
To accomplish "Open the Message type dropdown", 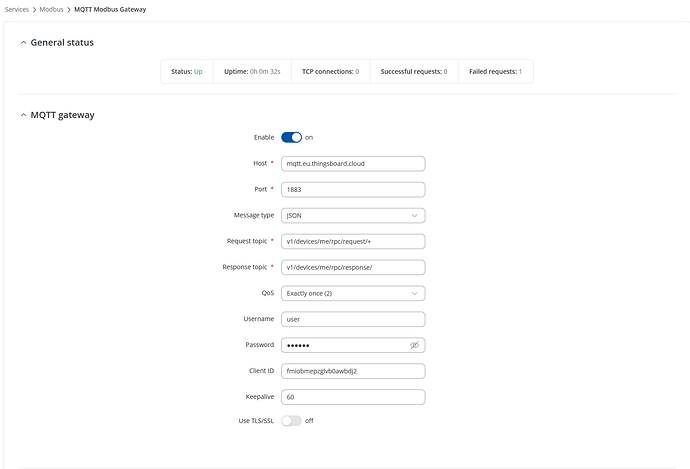I will (353, 215).
